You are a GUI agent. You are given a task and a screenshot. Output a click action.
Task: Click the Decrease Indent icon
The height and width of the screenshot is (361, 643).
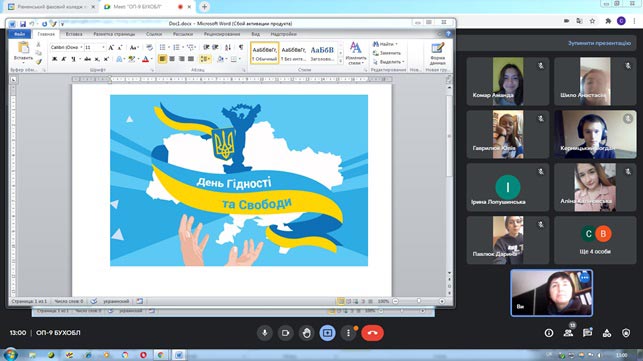point(206,48)
